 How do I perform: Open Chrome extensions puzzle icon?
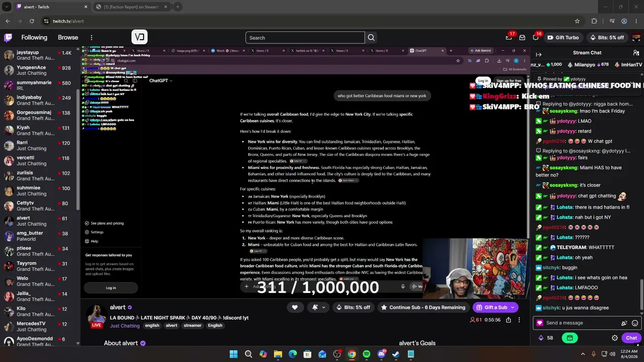[x=594, y=21]
